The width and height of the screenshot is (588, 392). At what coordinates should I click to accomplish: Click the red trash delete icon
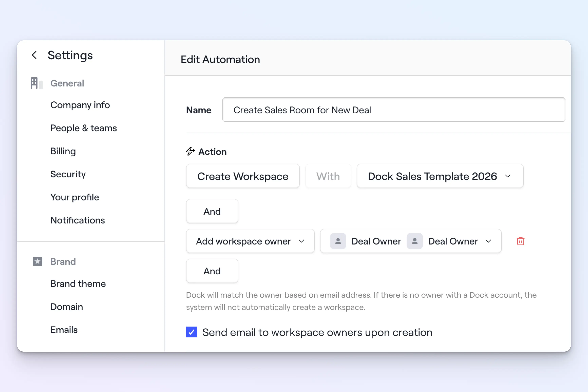[x=520, y=241]
